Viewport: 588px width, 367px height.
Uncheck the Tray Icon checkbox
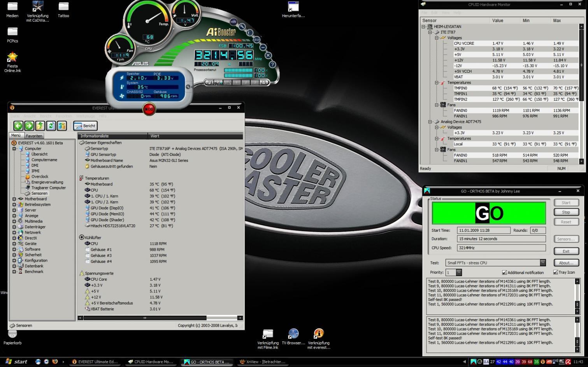click(x=555, y=272)
